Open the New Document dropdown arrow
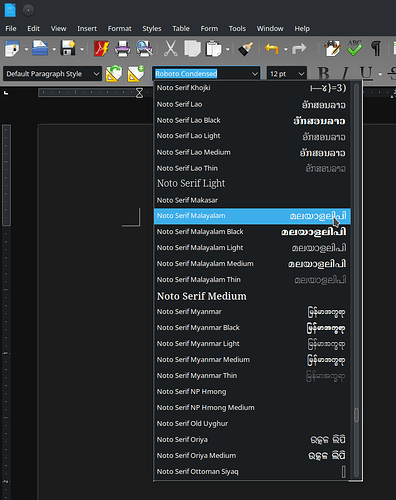Screen dimensions: 396x500 click(x=26, y=49)
